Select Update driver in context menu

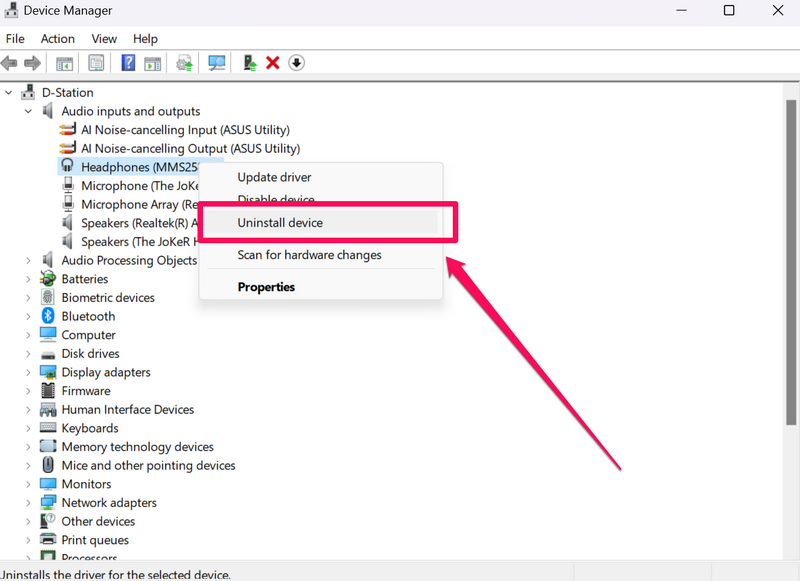(274, 178)
